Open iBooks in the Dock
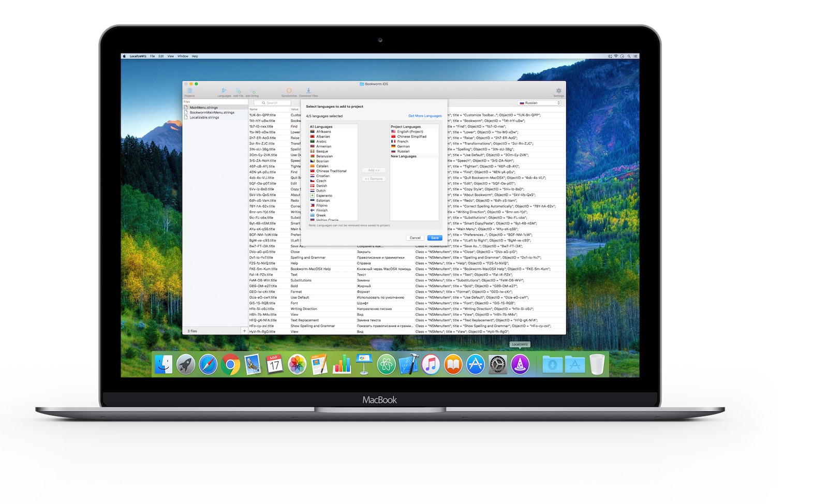The image size is (828, 504). 453,365
